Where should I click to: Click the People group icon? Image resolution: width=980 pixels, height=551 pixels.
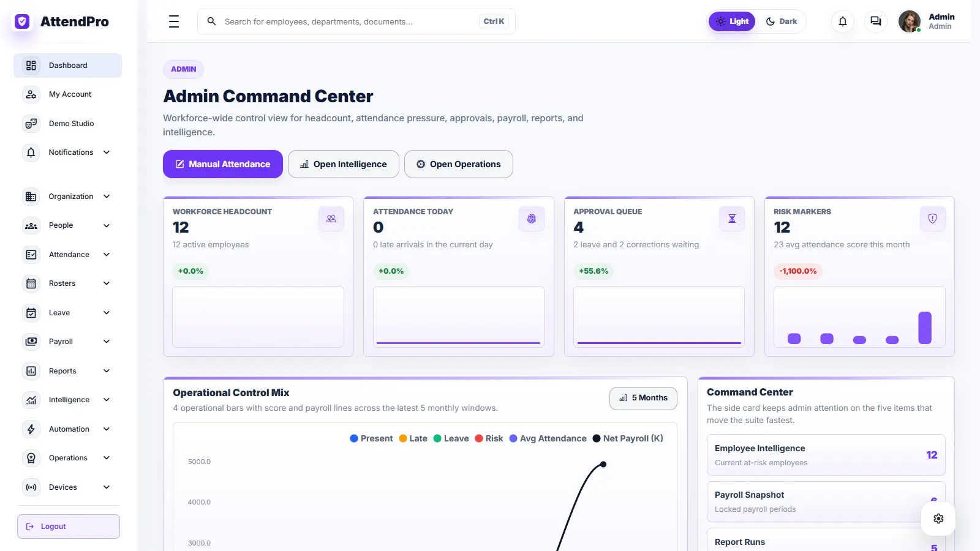click(x=31, y=225)
